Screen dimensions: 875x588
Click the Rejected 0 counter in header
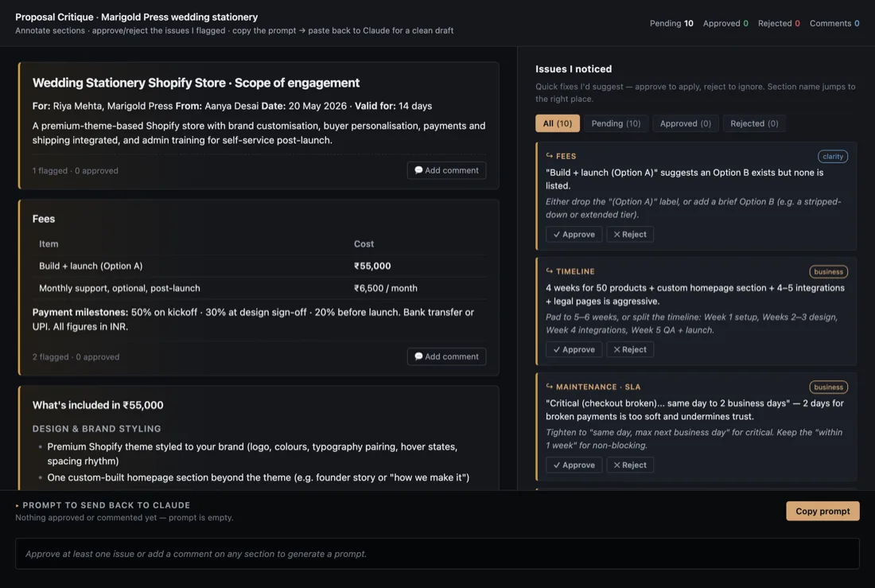point(779,23)
